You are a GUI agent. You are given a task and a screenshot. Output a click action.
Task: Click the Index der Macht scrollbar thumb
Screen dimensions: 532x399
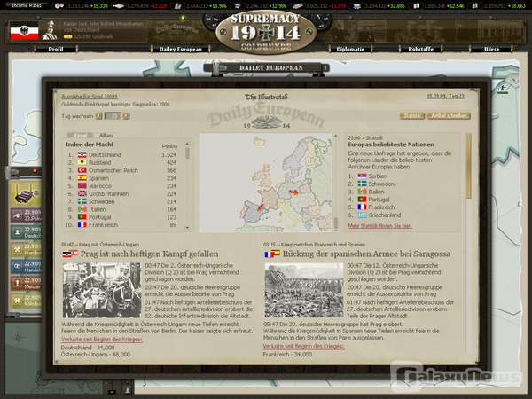[x=187, y=152]
